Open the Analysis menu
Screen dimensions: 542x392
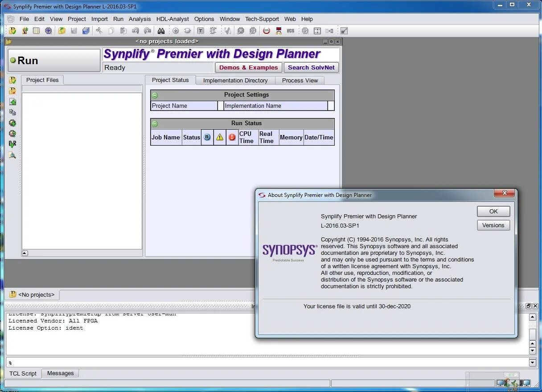[140, 19]
